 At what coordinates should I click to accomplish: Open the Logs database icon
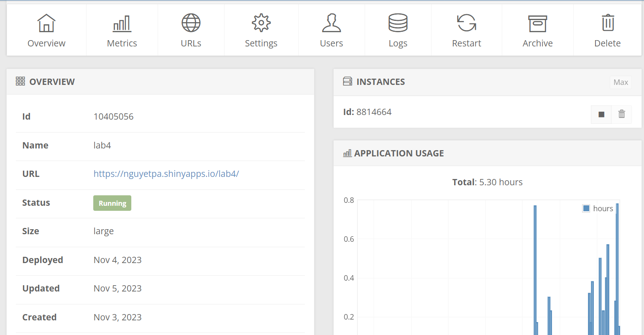click(x=398, y=23)
